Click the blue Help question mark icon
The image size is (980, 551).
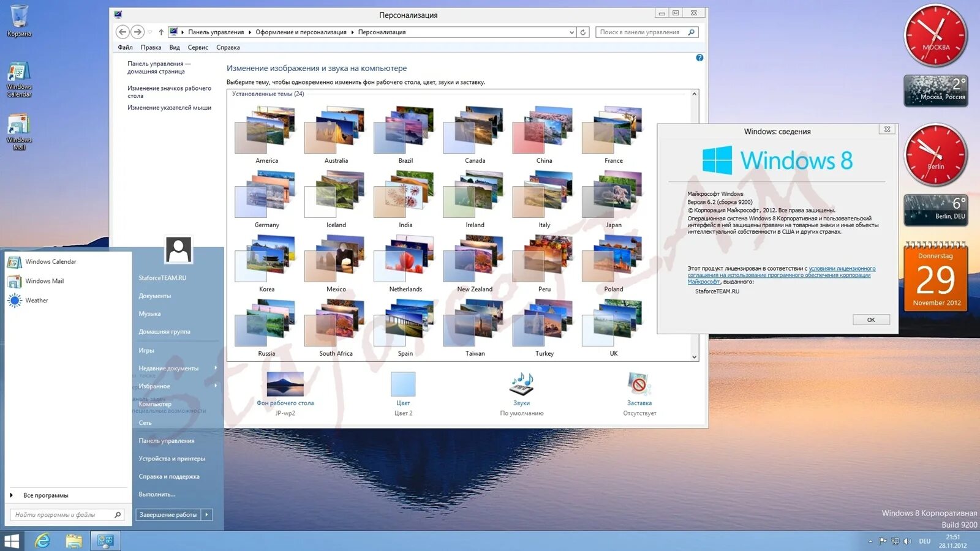[699, 58]
